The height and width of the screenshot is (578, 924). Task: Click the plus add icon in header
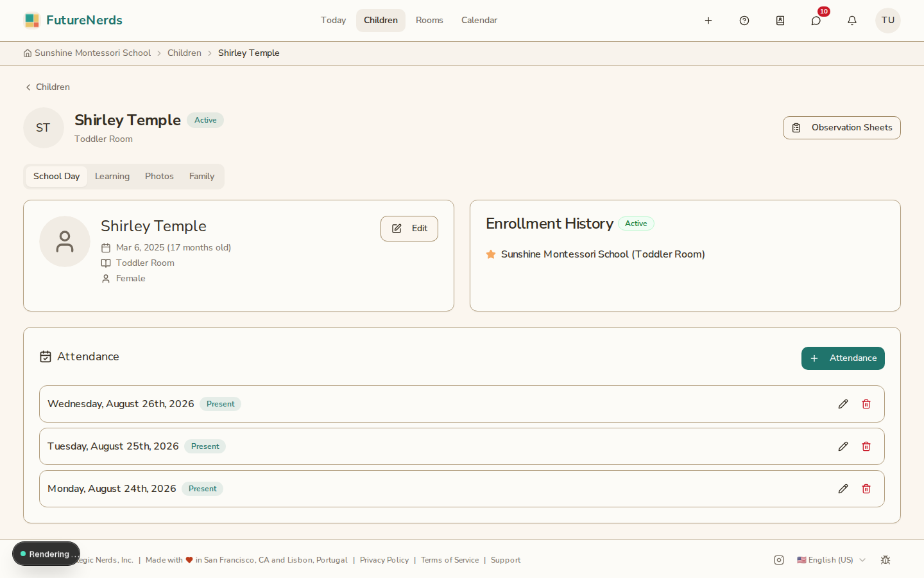pyautogui.click(x=708, y=21)
